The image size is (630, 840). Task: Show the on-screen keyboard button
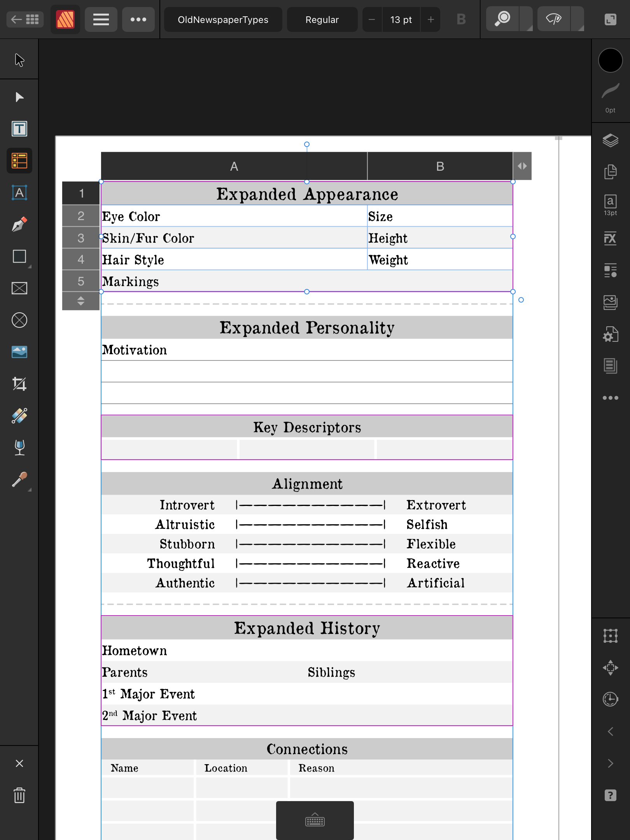[x=315, y=821]
